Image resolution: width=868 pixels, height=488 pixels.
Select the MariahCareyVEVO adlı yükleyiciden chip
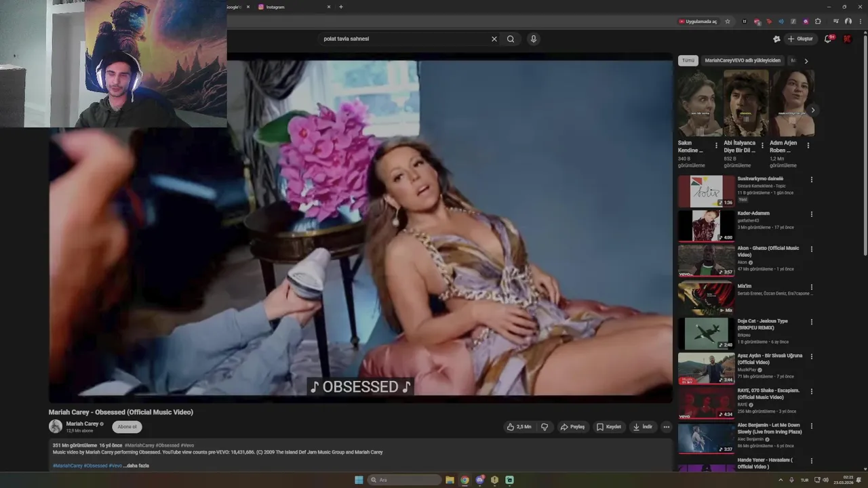point(743,60)
